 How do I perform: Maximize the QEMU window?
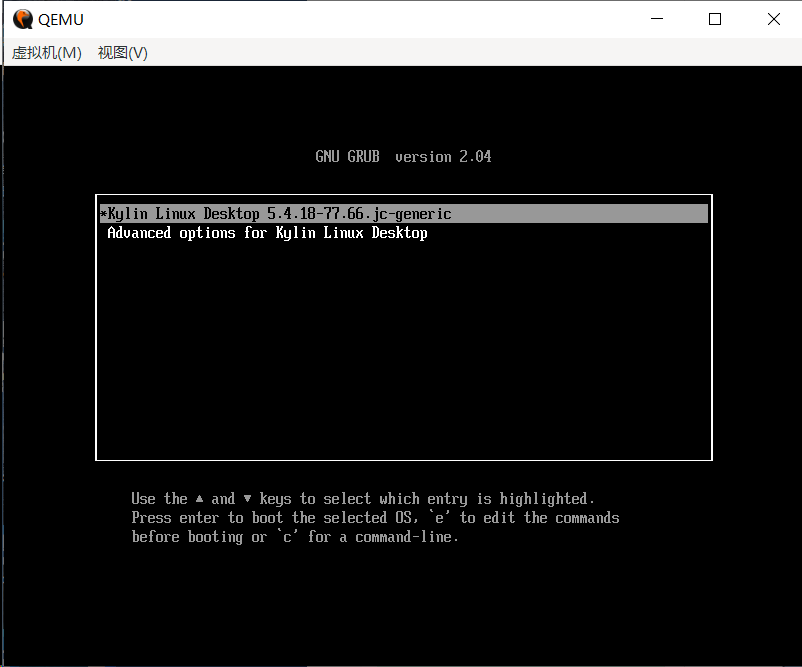coord(715,19)
